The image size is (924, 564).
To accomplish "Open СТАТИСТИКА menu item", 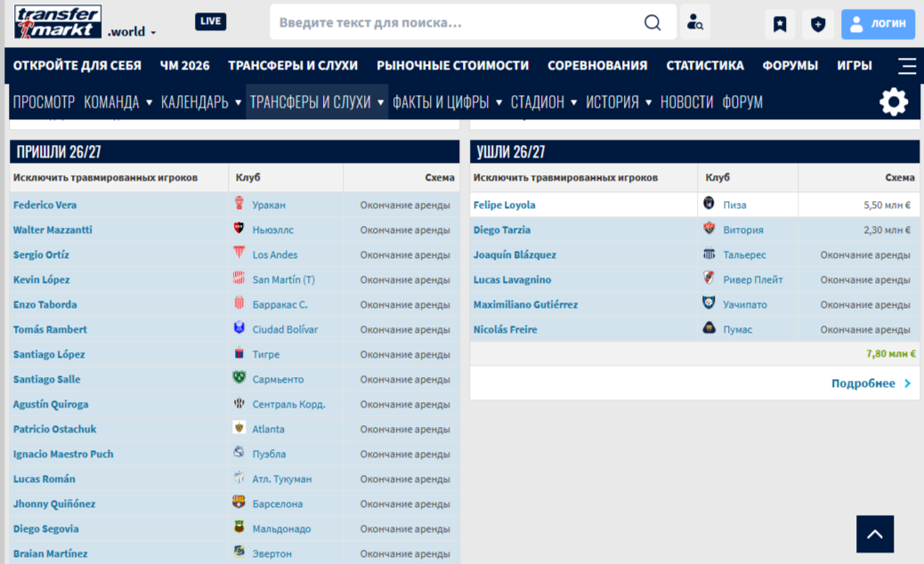I will [x=705, y=65].
